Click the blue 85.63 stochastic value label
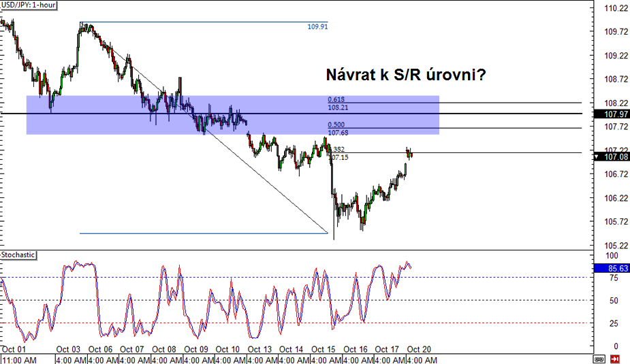 (611, 269)
